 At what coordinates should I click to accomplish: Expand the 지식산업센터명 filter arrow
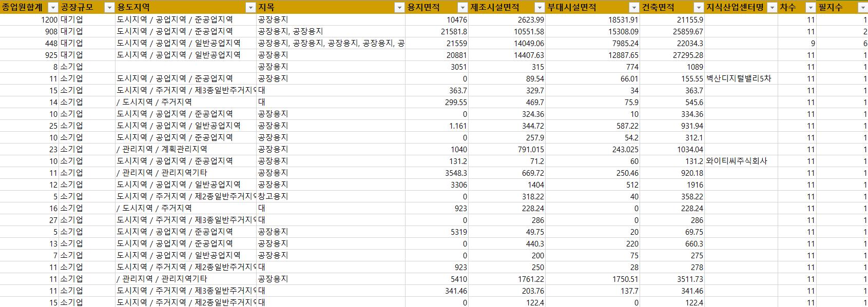pos(771,8)
